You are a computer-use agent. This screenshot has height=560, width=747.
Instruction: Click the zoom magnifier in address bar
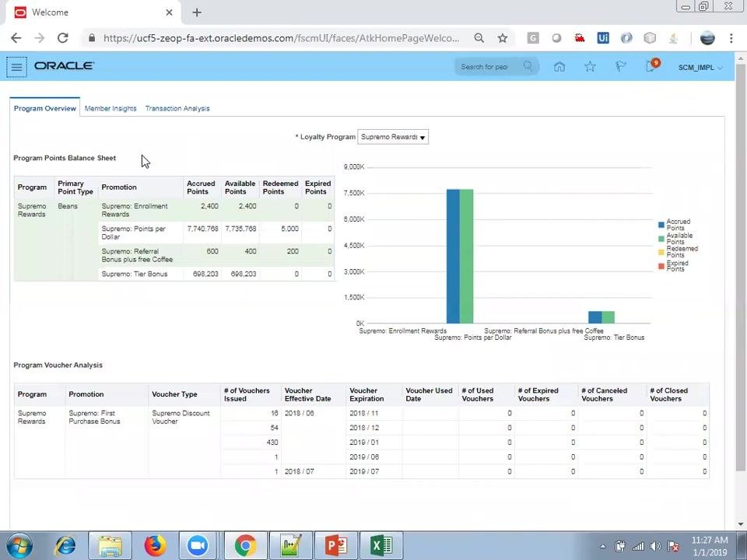coord(479,38)
